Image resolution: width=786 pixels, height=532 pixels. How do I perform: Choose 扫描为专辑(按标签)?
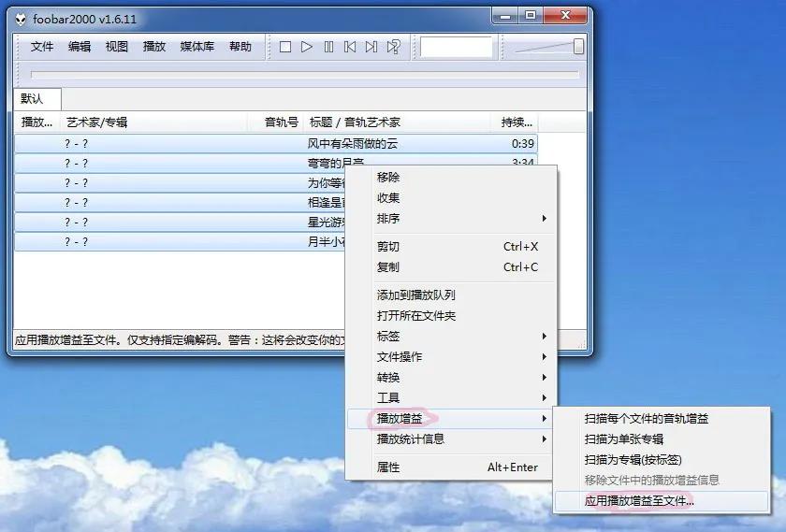(x=662, y=459)
